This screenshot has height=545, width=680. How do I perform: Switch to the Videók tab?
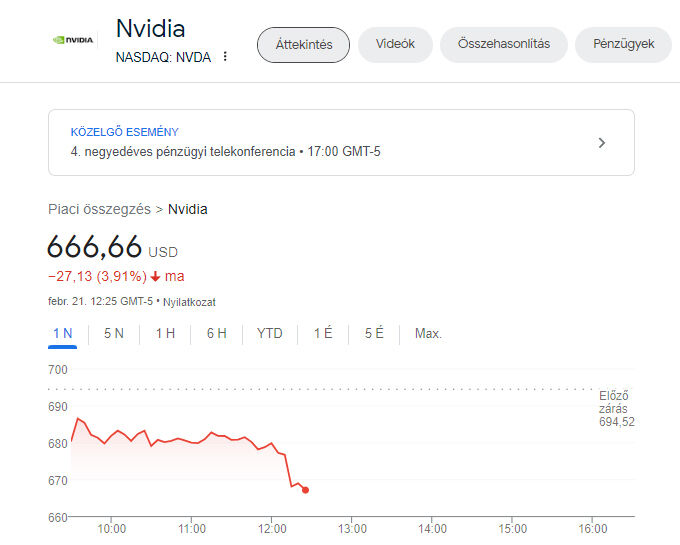[395, 44]
